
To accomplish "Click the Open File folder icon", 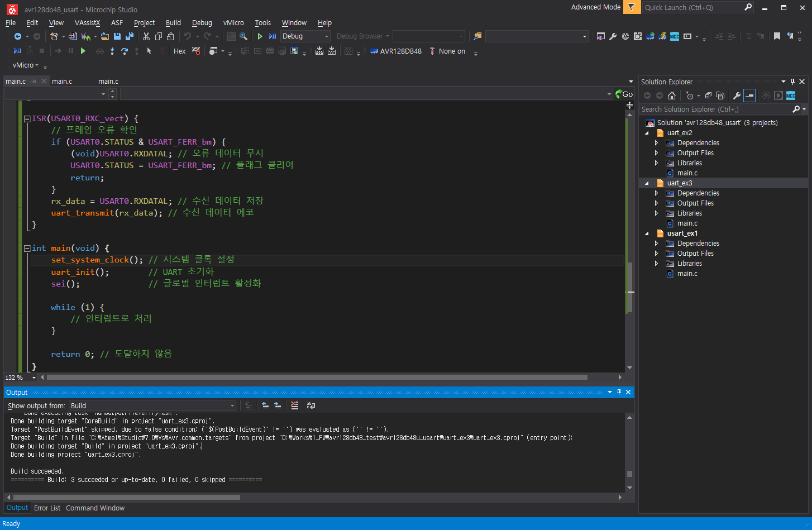I will point(104,36).
